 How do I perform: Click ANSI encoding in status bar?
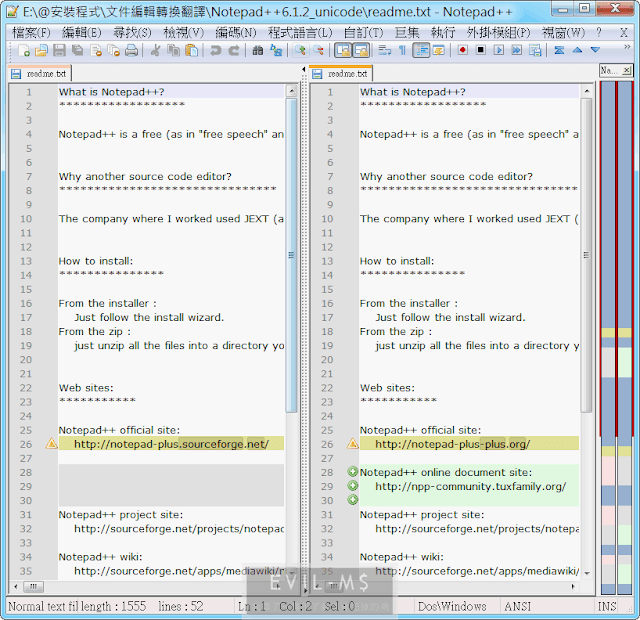tap(518, 607)
